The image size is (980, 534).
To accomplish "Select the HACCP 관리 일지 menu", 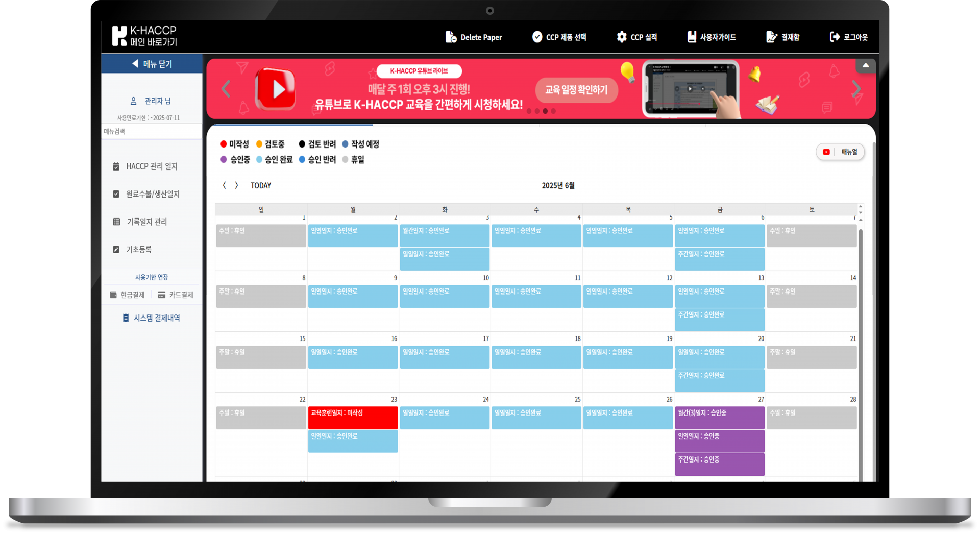I will coord(152,166).
